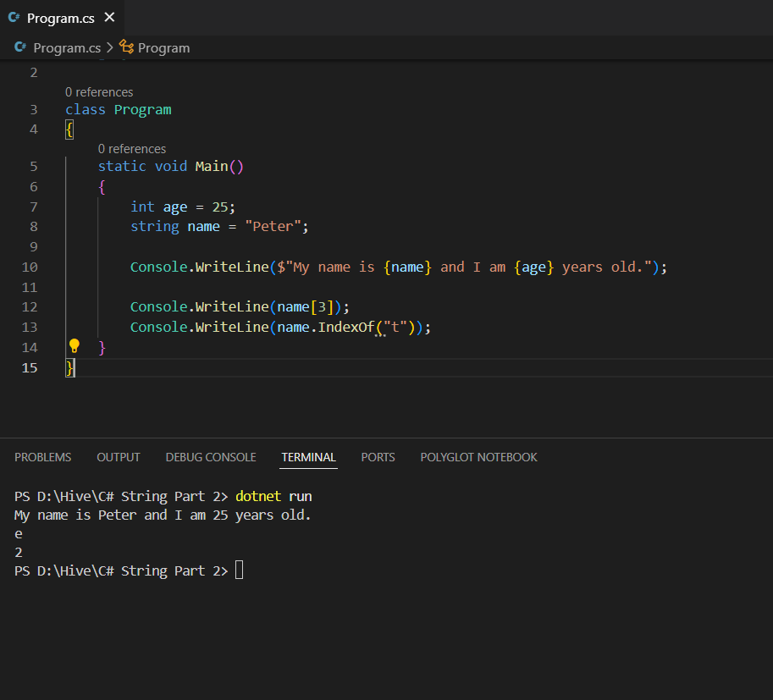Expand the breadcrumb chevron after Program.cs

(x=110, y=47)
